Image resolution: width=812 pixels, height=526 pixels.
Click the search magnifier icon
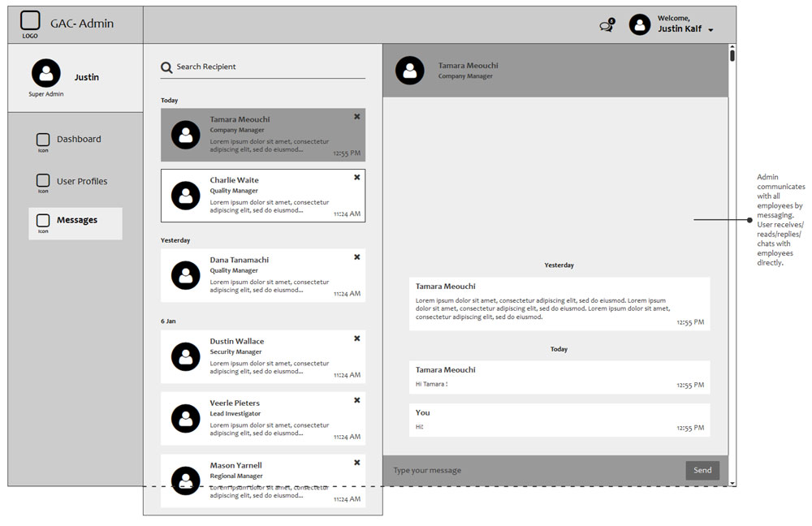166,67
